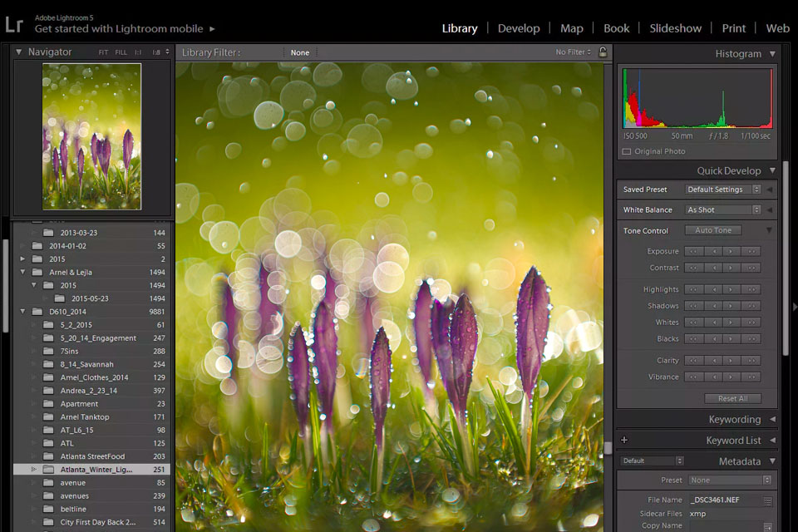Collapse the Histogram panel
Screen dimensions: 798x532
click(772, 53)
